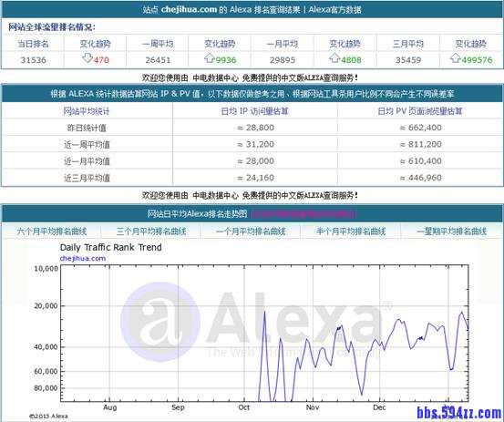Click the Dec label on chart axis

(379, 407)
